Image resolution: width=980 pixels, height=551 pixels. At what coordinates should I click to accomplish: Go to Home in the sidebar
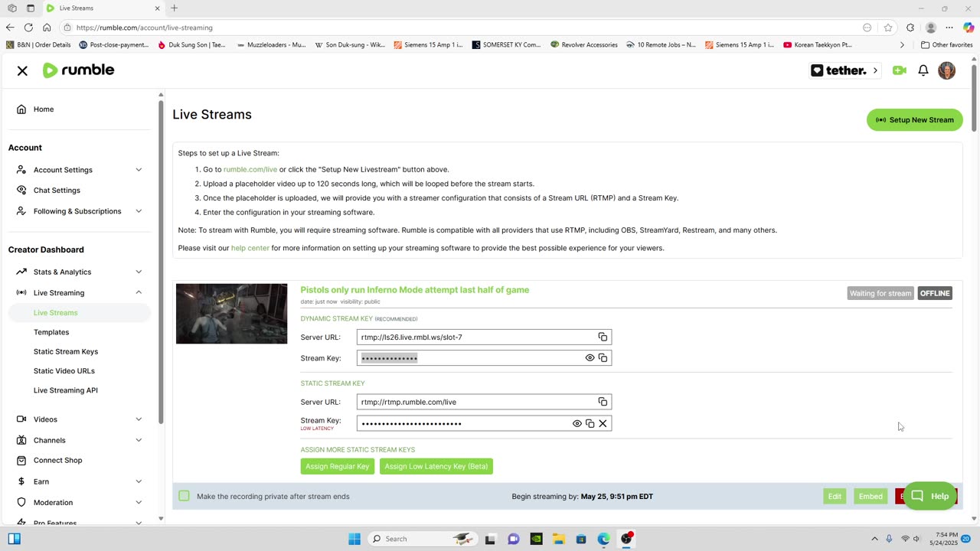click(44, 109)
